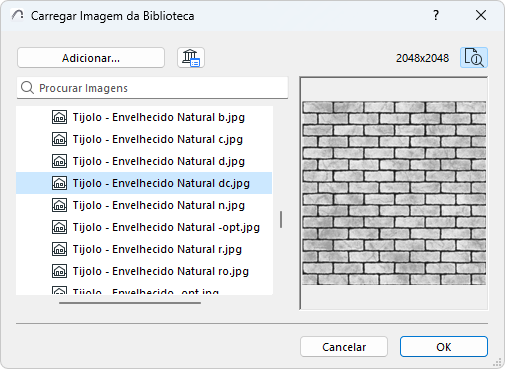
Task: Click the Cancelar button
Action: pos(344,347)
